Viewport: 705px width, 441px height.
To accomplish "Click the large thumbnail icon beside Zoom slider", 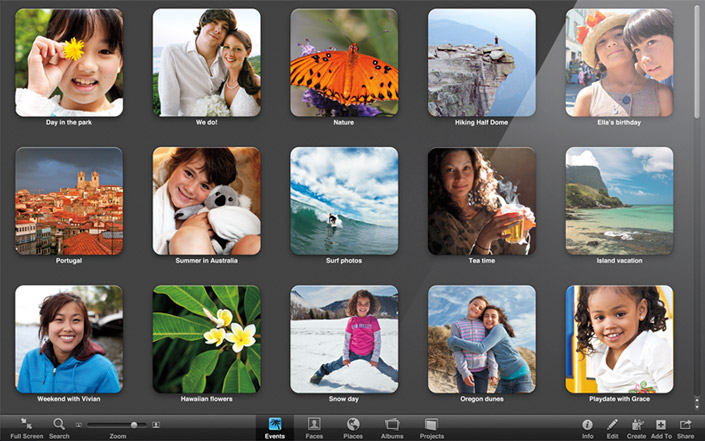I will pyautogui.click(x=156, y=424).
